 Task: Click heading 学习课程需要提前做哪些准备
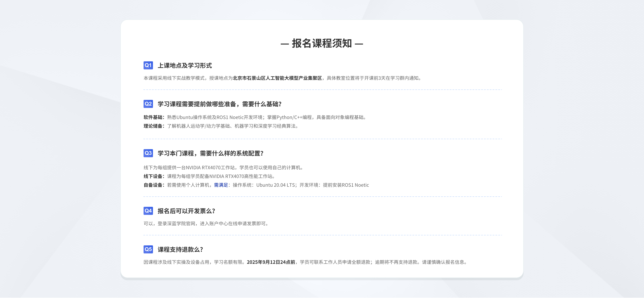197,104
